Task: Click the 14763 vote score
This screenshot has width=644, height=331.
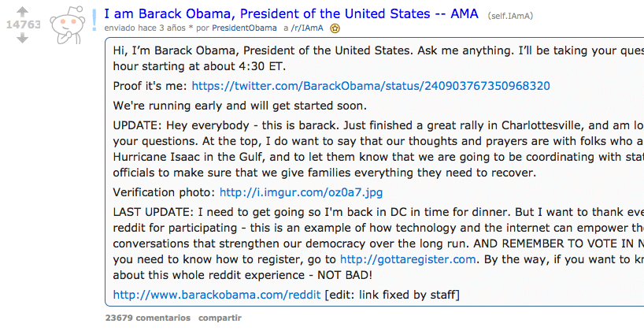Action: pyautogui.click(x=24, y=24)
